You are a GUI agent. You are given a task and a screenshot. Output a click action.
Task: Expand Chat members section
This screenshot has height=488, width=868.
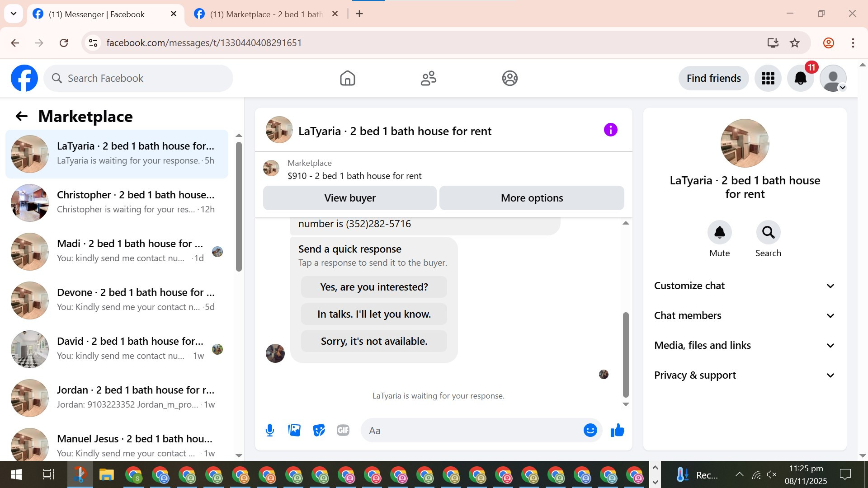[x=745, y=315]
